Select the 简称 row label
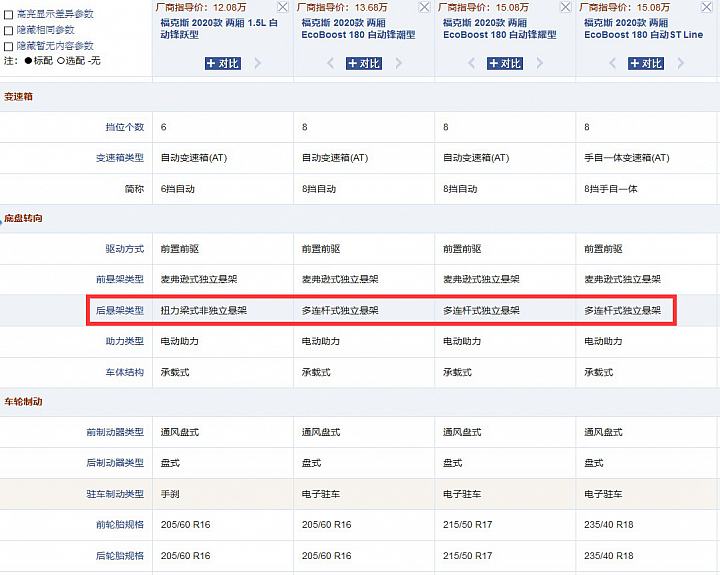Image resolution: width=720 pixels, height=575 pixels. coord(134,189)
